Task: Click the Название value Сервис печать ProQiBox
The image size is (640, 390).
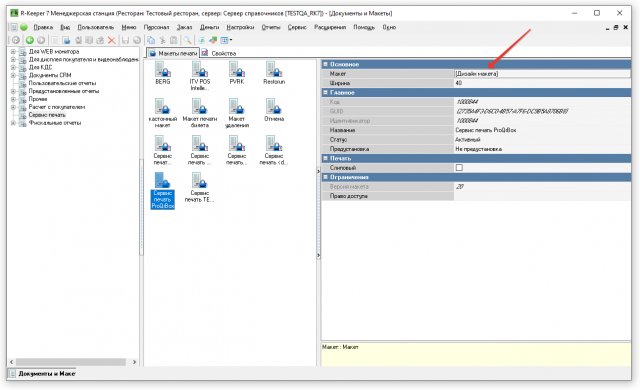Action: [542, 130]
